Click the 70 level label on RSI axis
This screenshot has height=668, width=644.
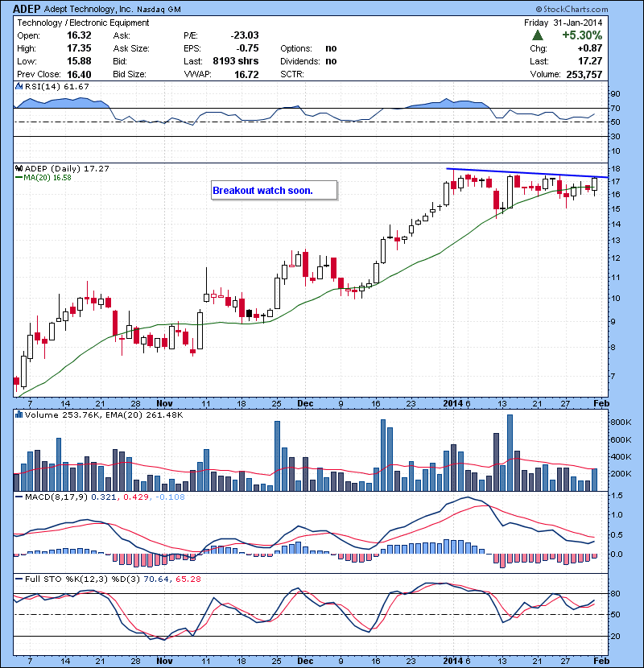coord(616,108)
